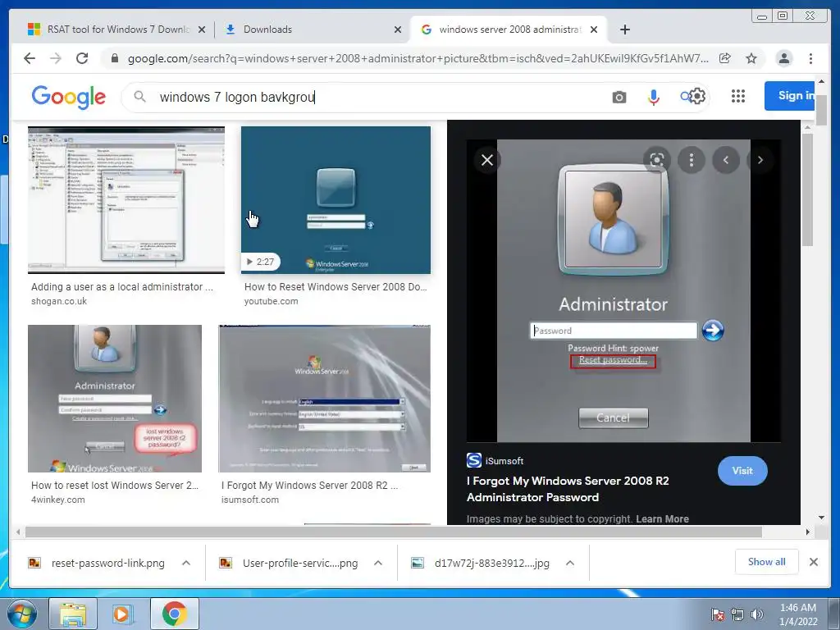Open User-profile-servic....png from downloads bar
This screenshot has width=840, height=630.
300,563
